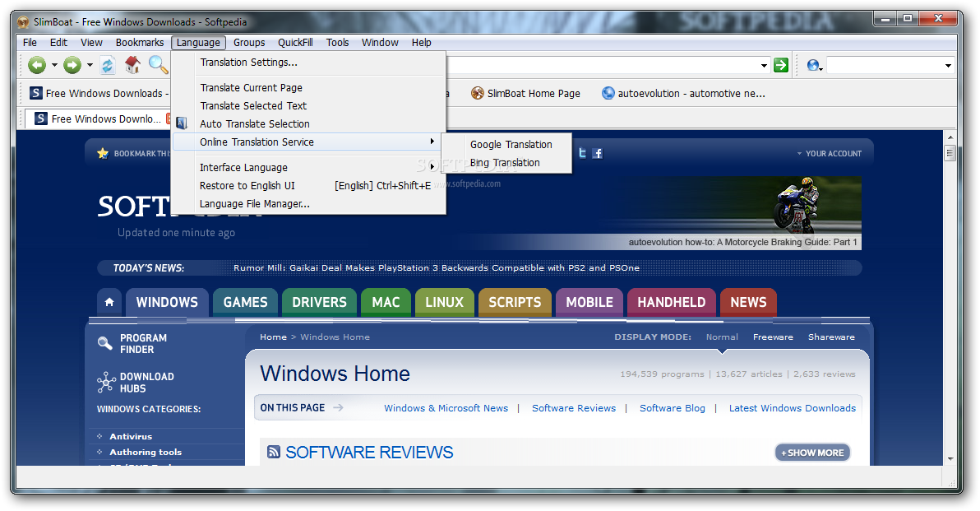Viewport: 980px width, 511px height.
Task: Switch to the NEWS tab
Action: (x=748, y=302)
